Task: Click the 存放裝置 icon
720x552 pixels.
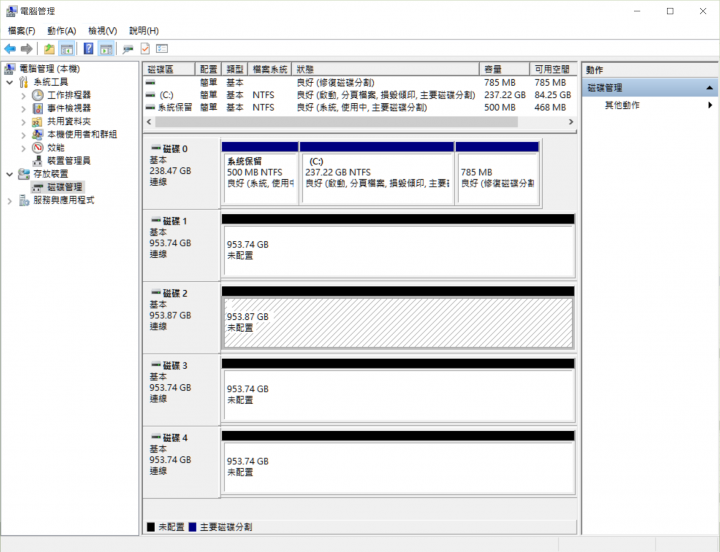Action: pyautogui.click(x=24, y=174)
